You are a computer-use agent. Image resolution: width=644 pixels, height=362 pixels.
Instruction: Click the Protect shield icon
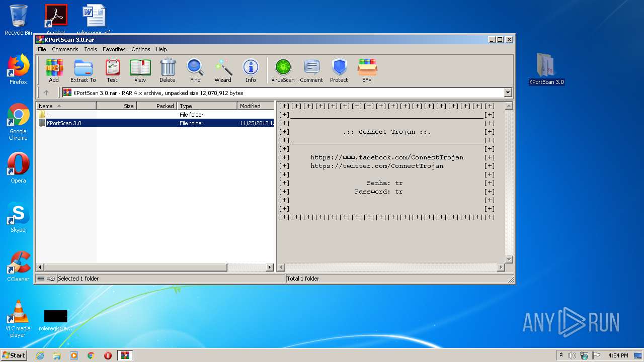[x=339, y=70]
